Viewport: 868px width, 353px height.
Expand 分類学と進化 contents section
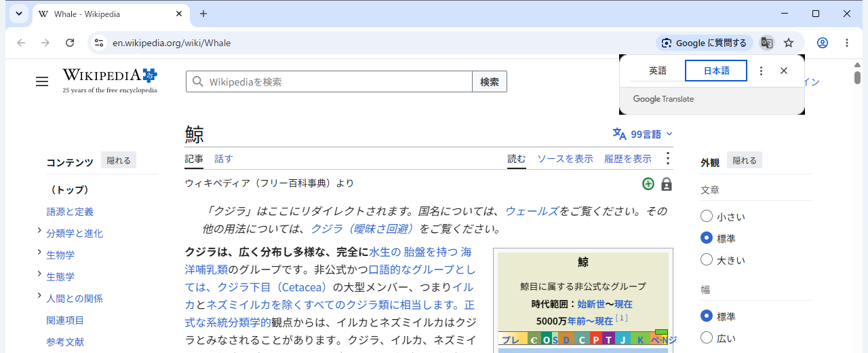(39, 232)
